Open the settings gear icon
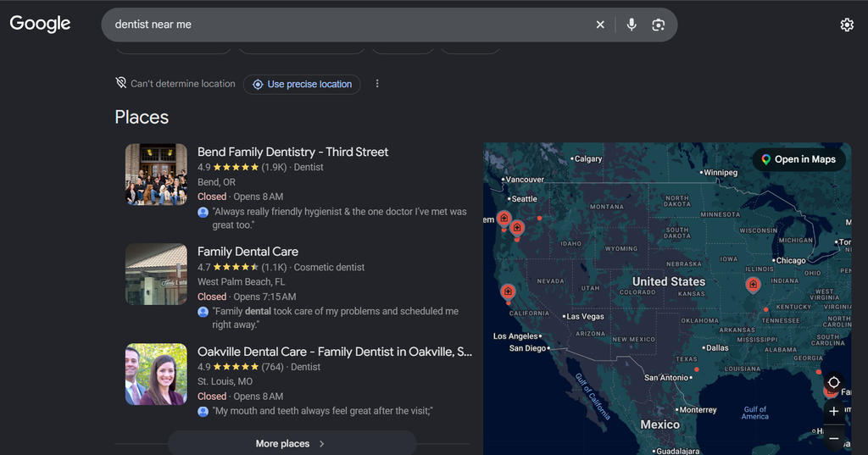Viewport: 868px width, 455px height. coord(847,25)
